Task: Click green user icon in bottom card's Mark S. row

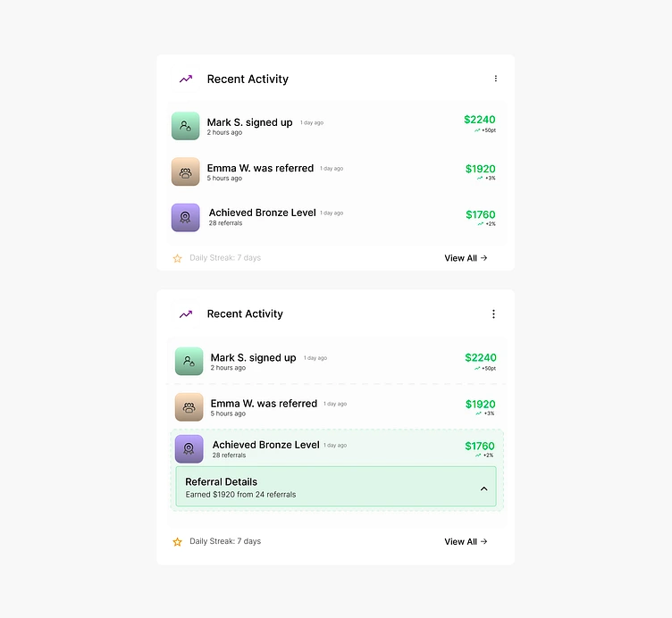Action: coord(189,361)
